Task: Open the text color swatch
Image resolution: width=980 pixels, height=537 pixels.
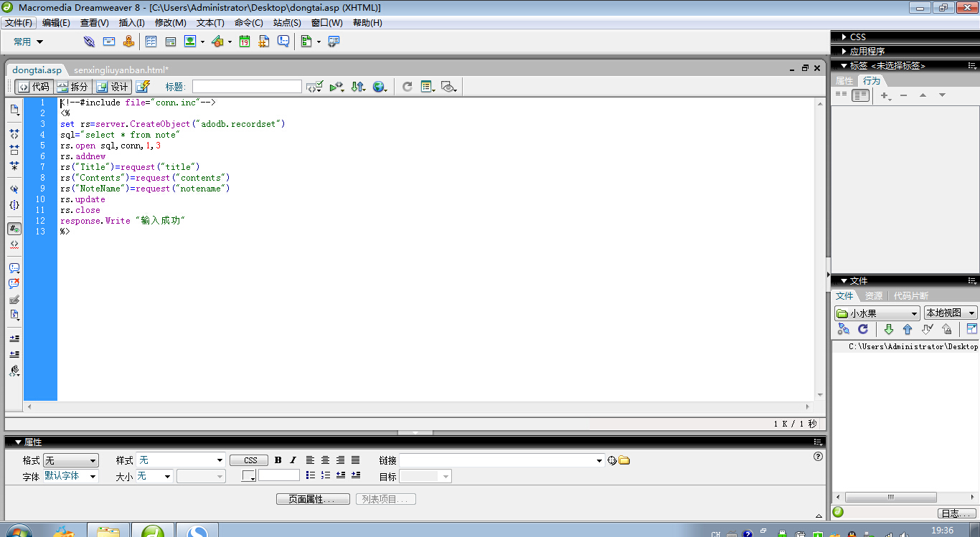Action: click(x=248, y=476)
